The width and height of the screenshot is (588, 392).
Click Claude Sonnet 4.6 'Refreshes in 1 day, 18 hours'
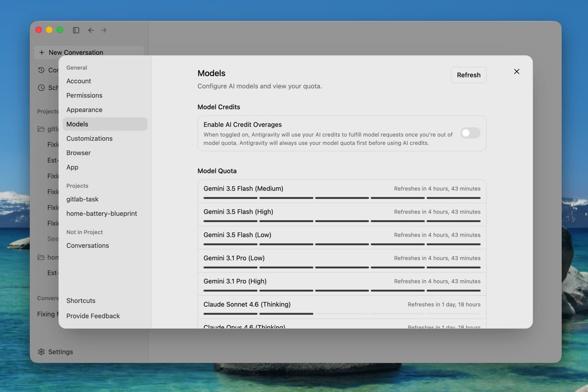coord(444,304)
